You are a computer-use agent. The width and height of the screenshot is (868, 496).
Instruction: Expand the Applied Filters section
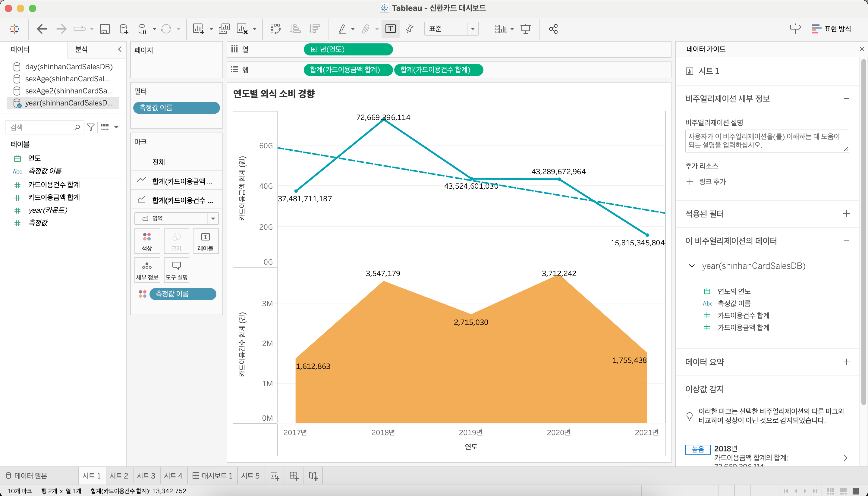tap(846, 214)
